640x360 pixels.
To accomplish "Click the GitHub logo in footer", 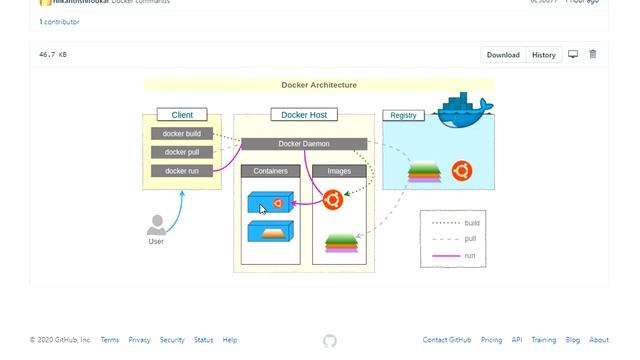I will click(x=330, y=341).
